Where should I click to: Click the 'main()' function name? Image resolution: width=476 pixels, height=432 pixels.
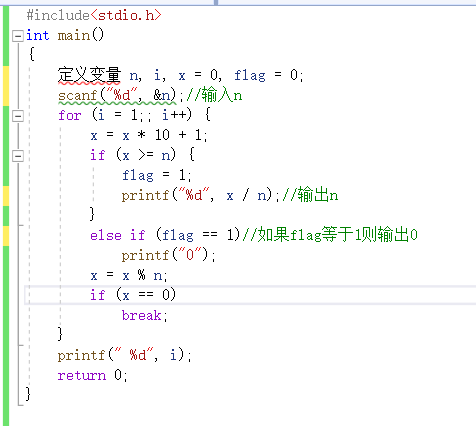(x=81, y=35)
